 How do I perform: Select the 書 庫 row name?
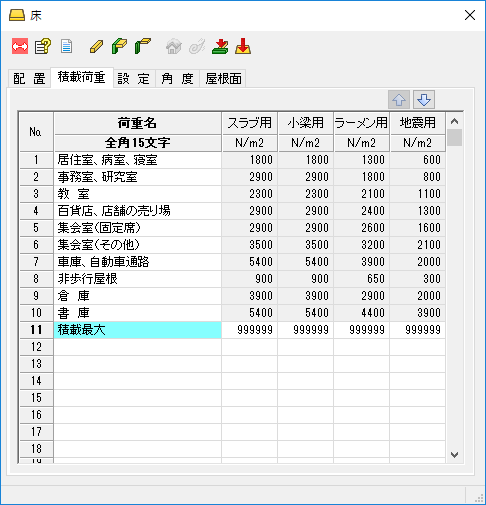[x=138, y=313]
